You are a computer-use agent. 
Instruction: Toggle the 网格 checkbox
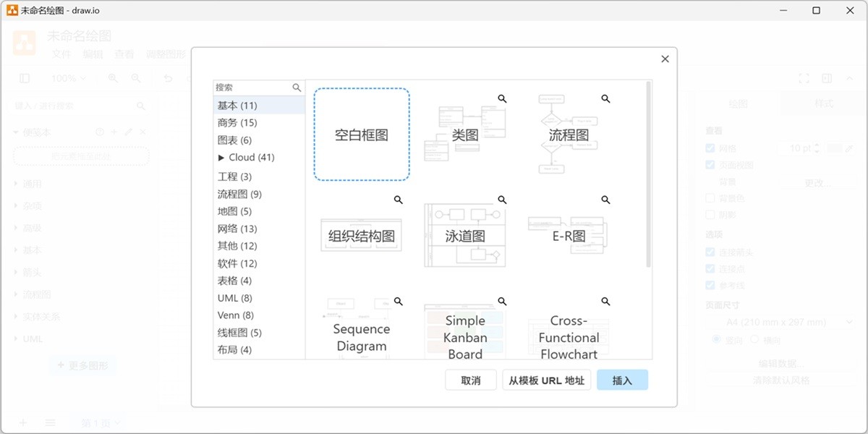pyautogui.click(x=710, y=148)
